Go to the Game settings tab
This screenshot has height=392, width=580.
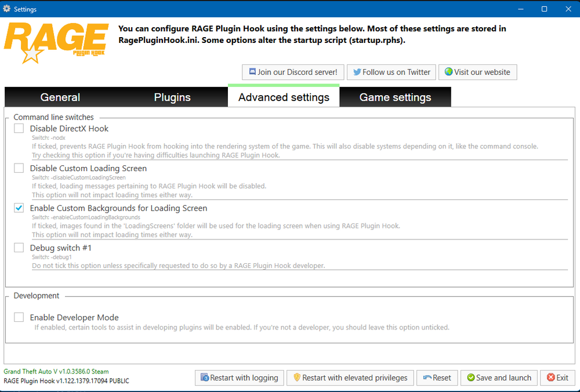[x=395, y=97]
